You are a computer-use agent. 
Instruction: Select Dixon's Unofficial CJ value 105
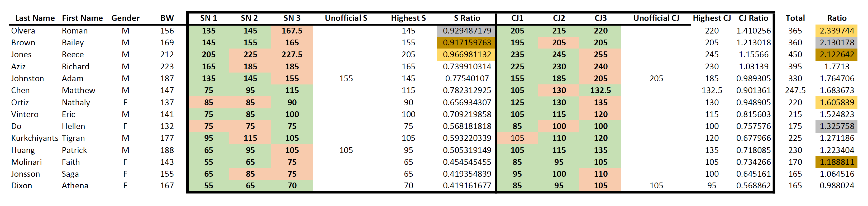pyautogui.click(x=656, y=186)
